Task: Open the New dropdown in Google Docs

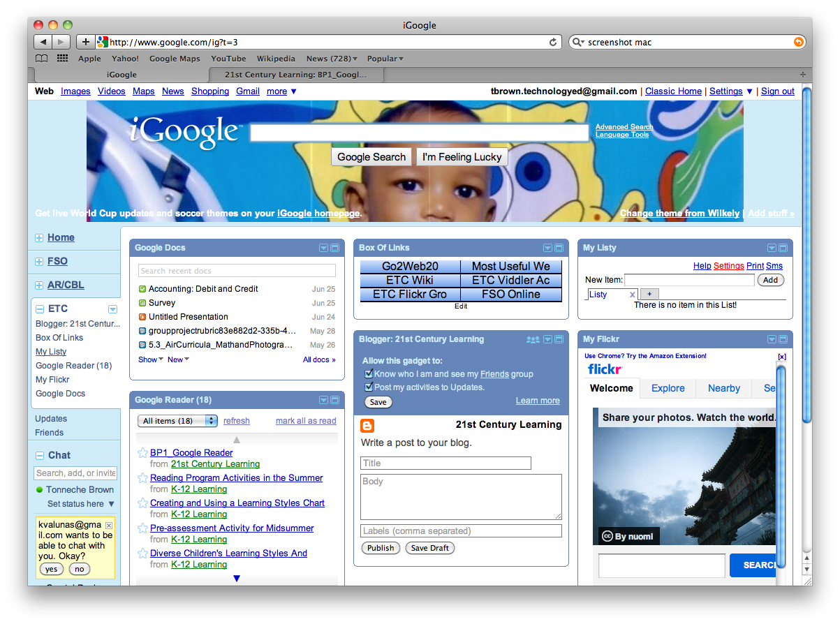Action: (x=178, y=359)
